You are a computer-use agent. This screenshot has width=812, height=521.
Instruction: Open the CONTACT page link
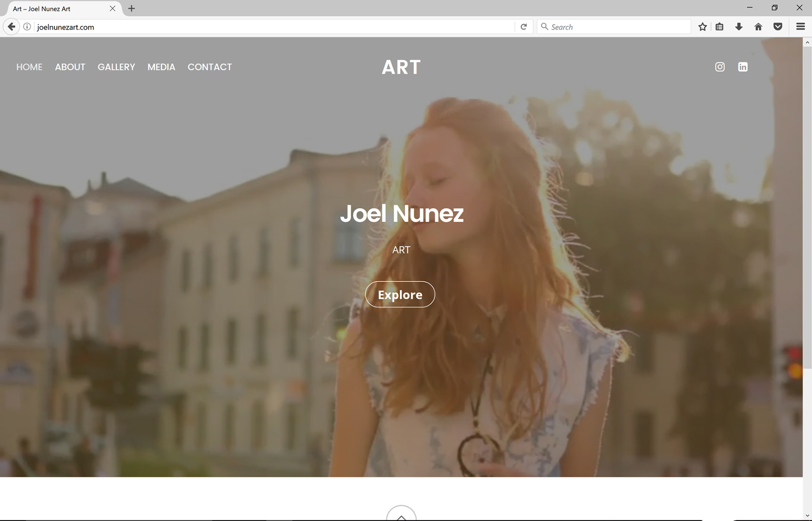pyautogui.click(x=210, y=67)
